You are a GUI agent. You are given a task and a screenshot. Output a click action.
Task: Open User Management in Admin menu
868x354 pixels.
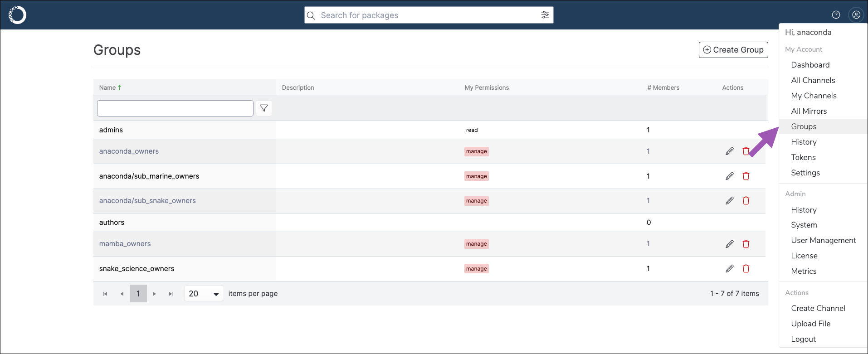click(x=824, y=240)
